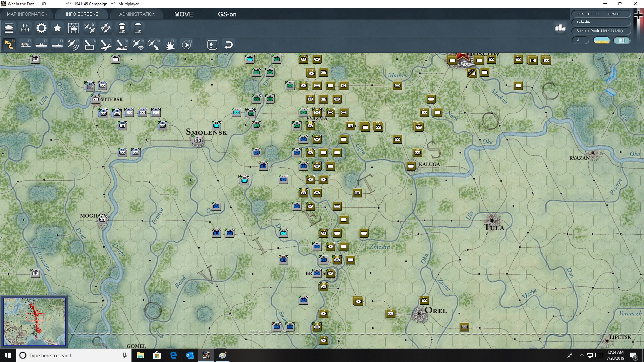Screen dimensions: 644x362
Task: Click the gear settings icon
Action: [x=41, y=28]
